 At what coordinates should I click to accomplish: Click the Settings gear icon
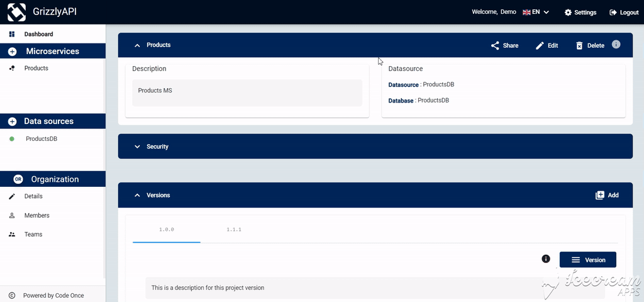point(568,13)
